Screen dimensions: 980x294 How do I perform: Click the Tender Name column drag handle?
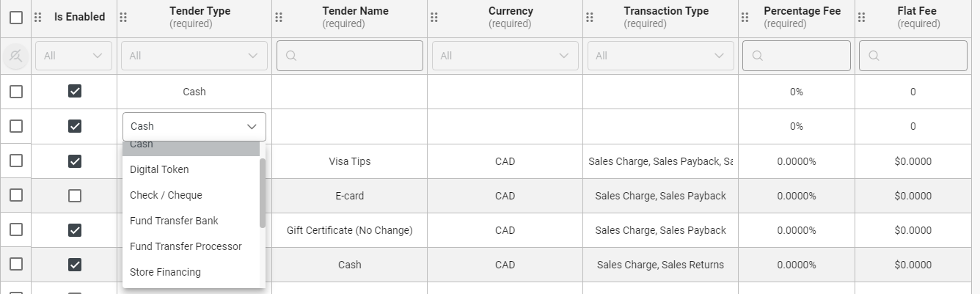click(279, 18)
